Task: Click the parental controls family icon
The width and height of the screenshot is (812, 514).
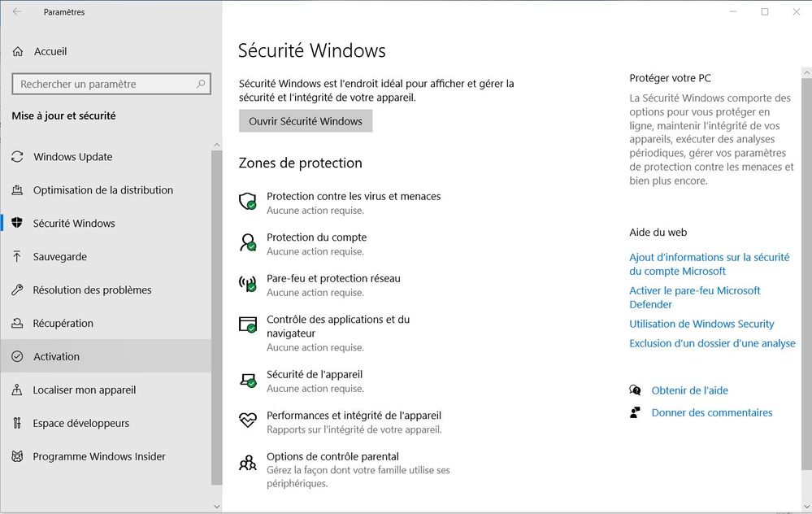Action: [x=247, y=463]
